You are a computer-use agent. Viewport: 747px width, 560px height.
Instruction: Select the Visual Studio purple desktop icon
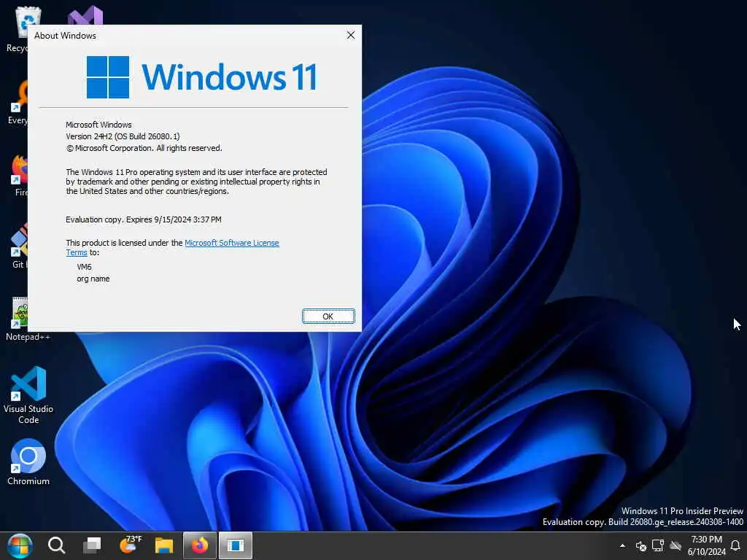(x=85, y=16)
